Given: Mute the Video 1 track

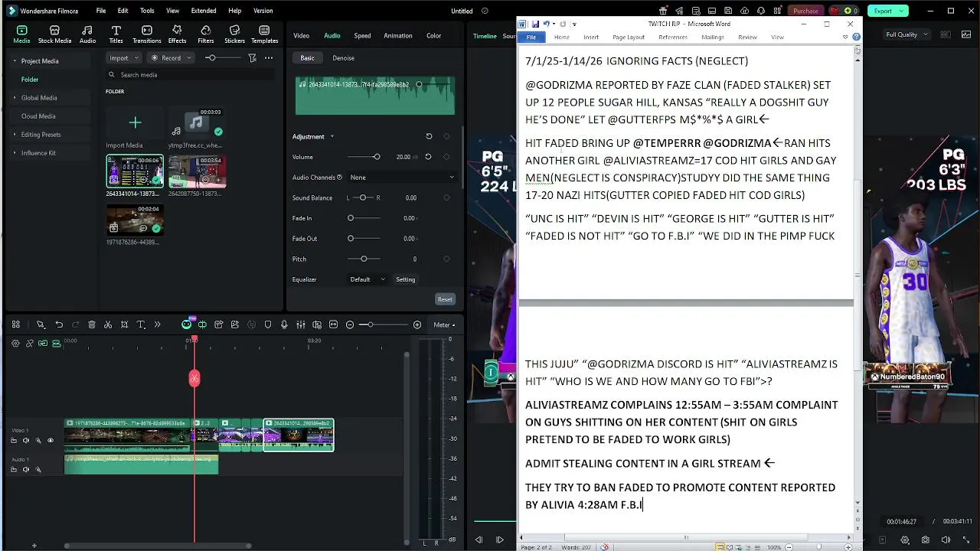Looking at the screenshot, I should [x=26, y=440].
